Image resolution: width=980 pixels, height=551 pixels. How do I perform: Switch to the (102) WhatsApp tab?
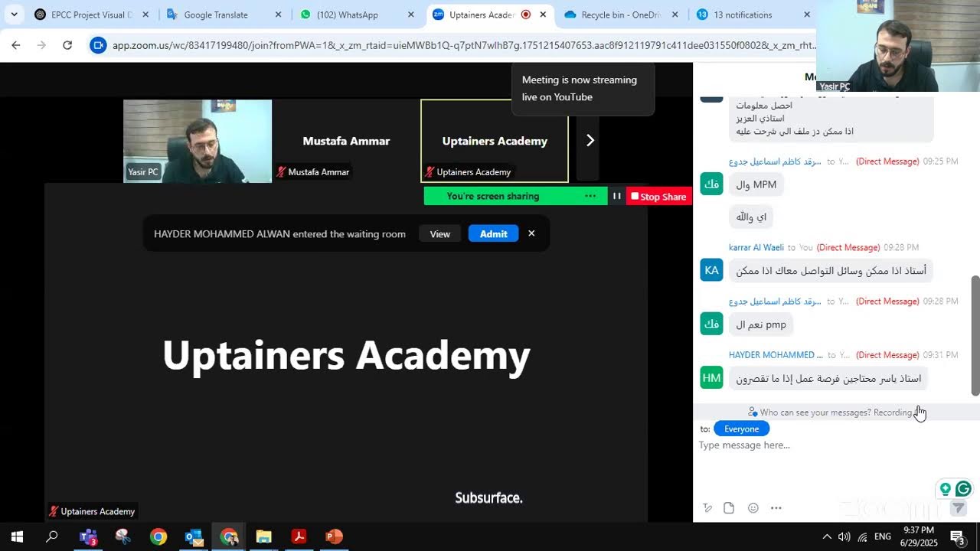pos(357,15)
